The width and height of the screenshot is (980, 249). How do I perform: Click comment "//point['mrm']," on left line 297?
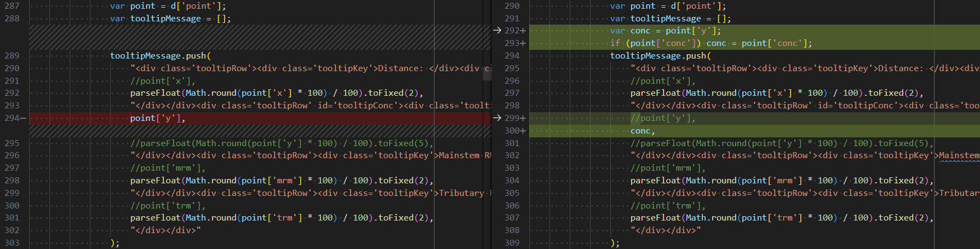pos(168,168)
